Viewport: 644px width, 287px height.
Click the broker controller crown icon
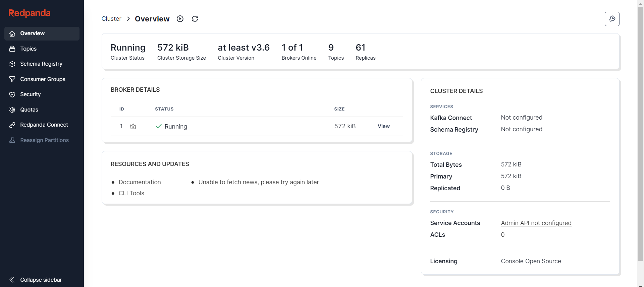coord(133,126)
